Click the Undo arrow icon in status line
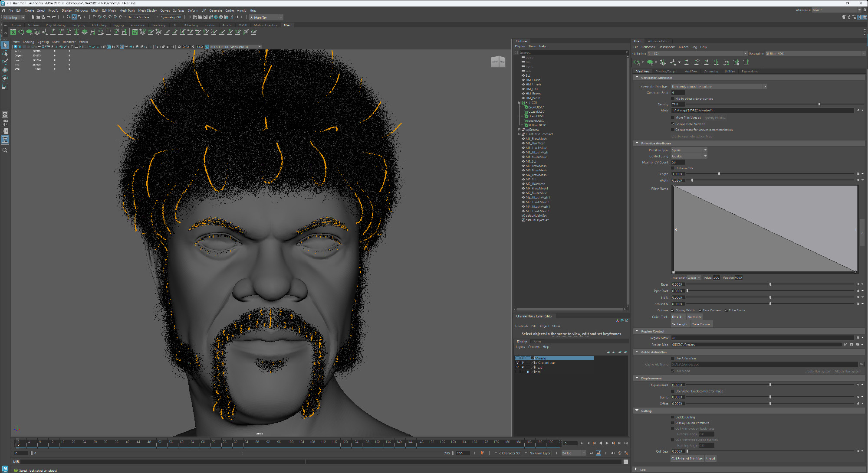Screen dimensions: 868x473 (49, 17)
